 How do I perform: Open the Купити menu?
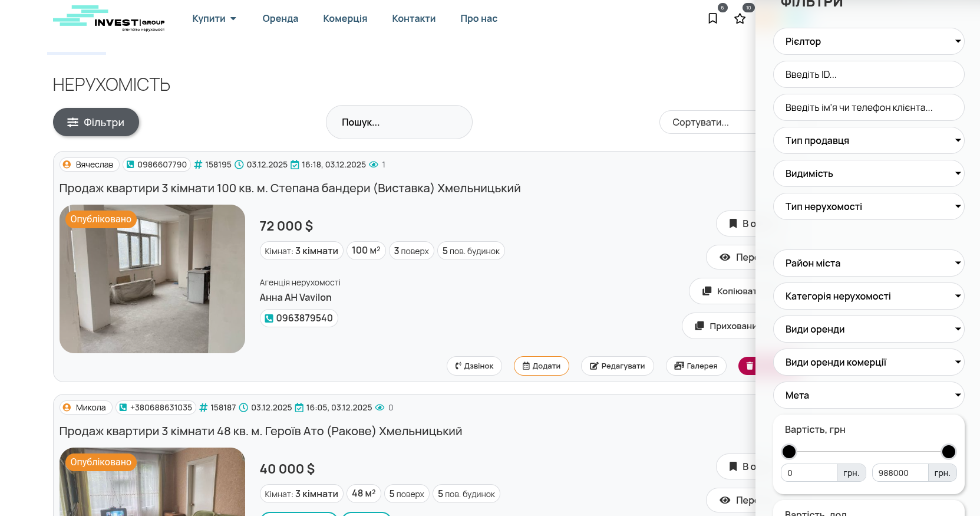point(214,18)
